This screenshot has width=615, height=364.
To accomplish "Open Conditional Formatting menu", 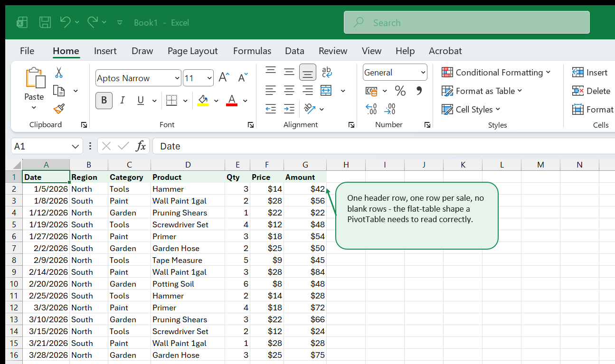I will tap(496, 72).
